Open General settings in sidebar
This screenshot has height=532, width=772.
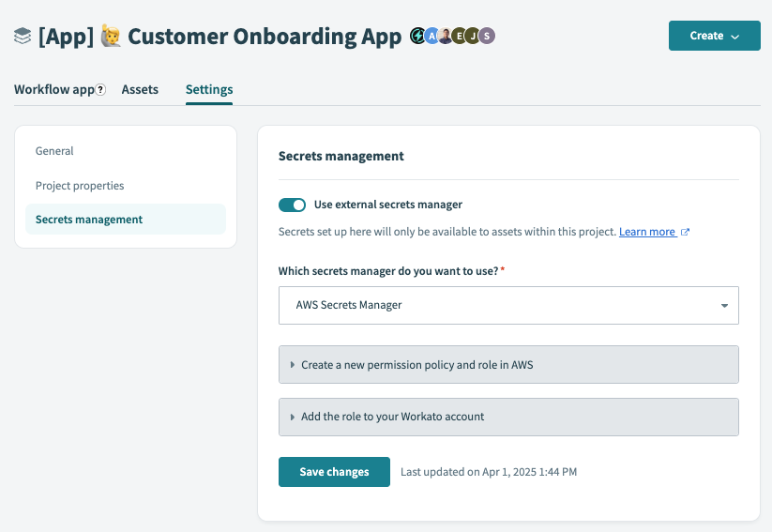coord(54,151)
